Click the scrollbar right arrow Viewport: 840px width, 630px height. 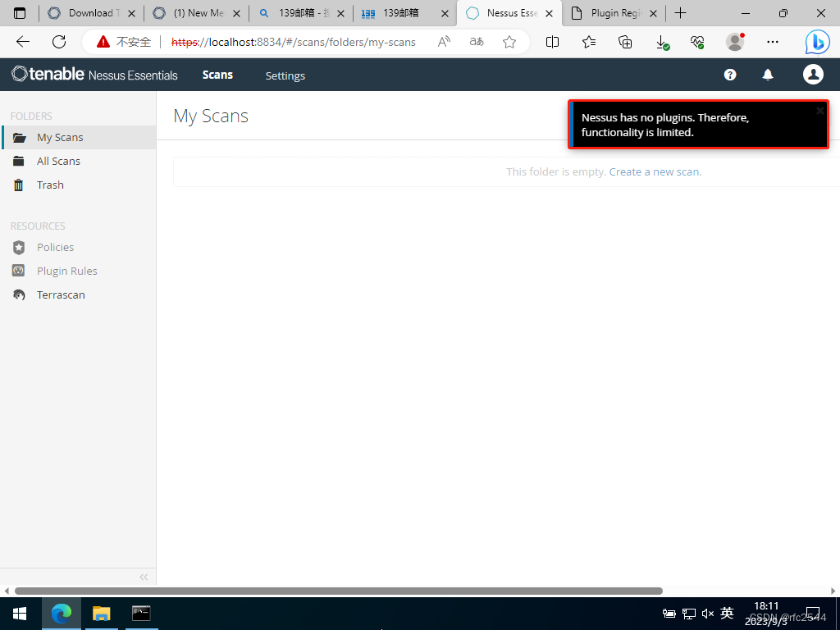pyautogui.click(x=833, y=591)
